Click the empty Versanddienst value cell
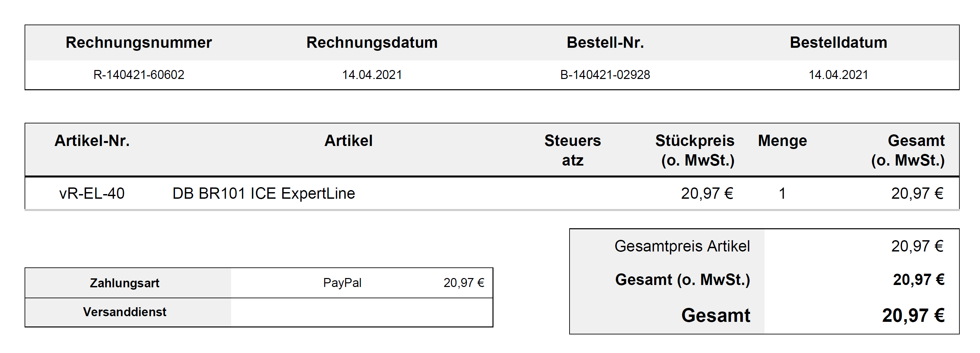Image resolution: width=980 pixels, height=353 pixels. (x=361, y=312)
